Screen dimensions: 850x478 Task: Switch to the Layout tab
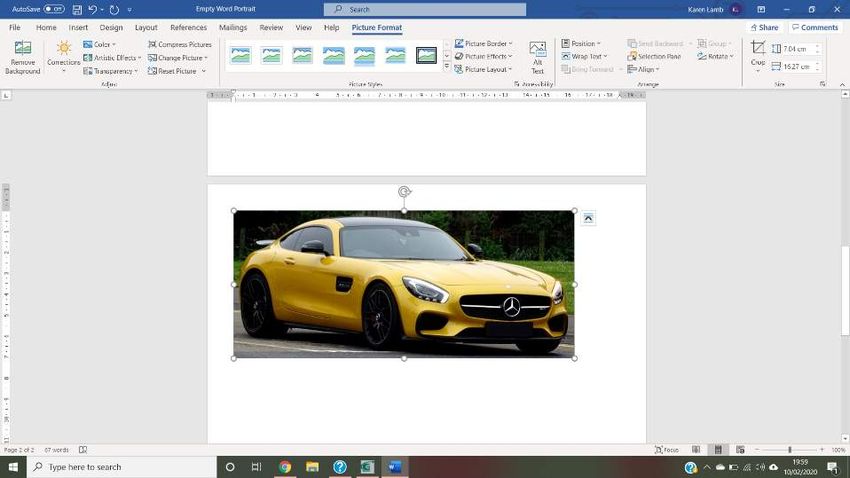click(146, 27)
